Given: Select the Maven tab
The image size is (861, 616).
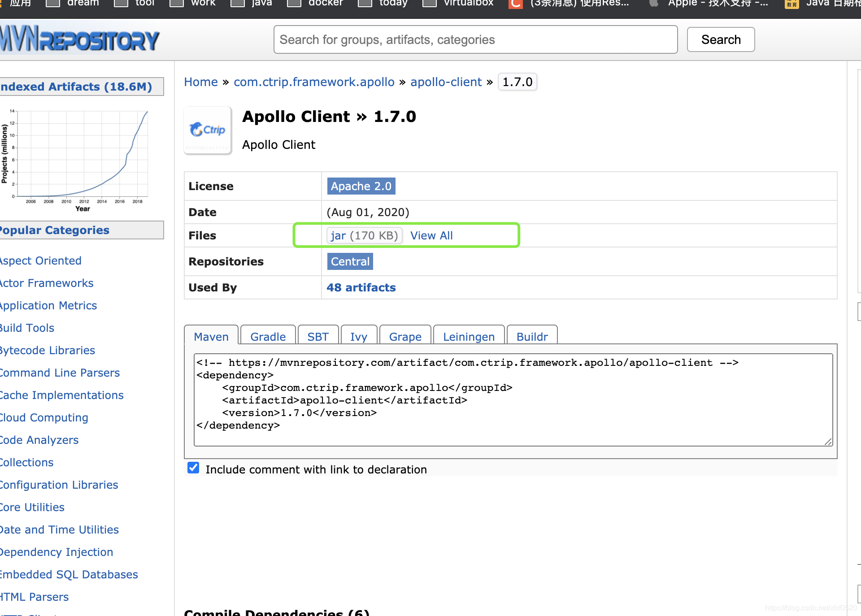Looking at the screenshot, I should (211, 336).
